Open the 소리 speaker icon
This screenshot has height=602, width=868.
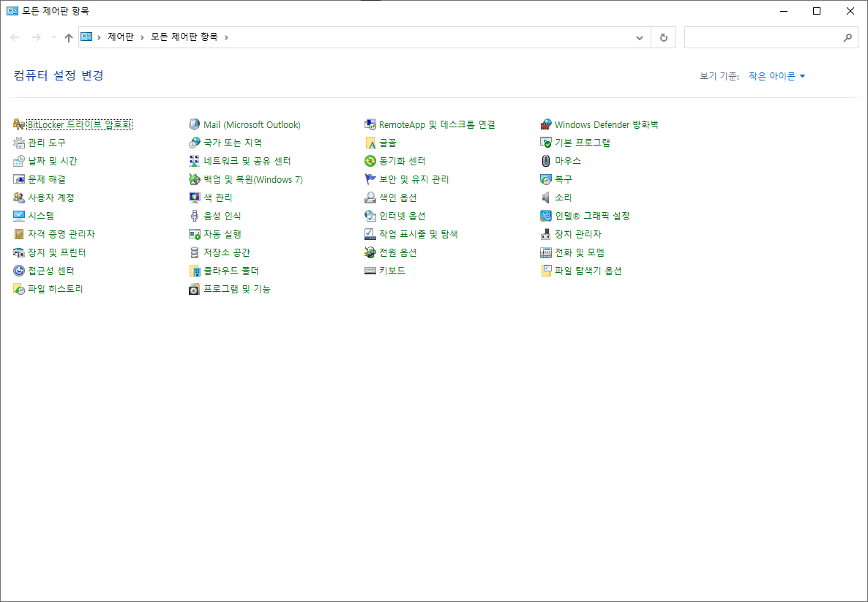(x=546, y=197)
